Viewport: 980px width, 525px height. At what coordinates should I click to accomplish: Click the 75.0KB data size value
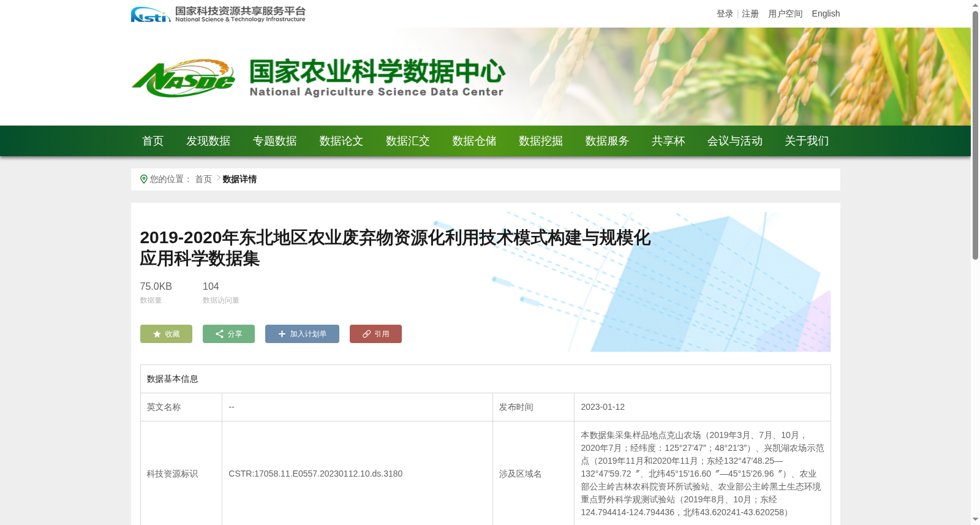click(x=156, y=287)
